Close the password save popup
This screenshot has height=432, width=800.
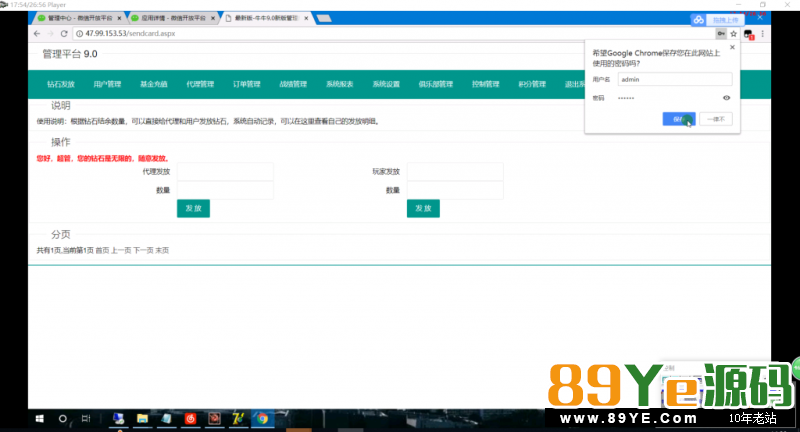click(732, 47)
